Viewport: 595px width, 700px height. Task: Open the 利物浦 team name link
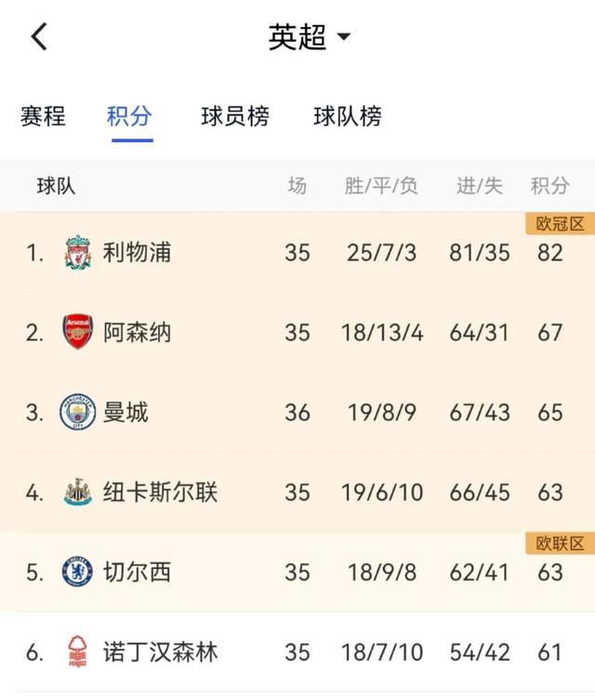pyautogui.click(x=137, y=252)
